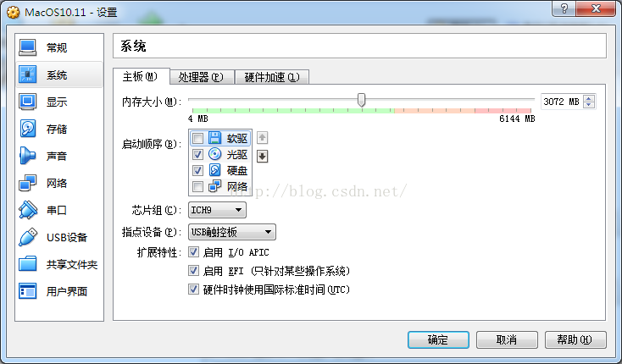This screenshot has height=364, width=622.
Task: Move boot item down with arrow
Action: coord(262,156)
